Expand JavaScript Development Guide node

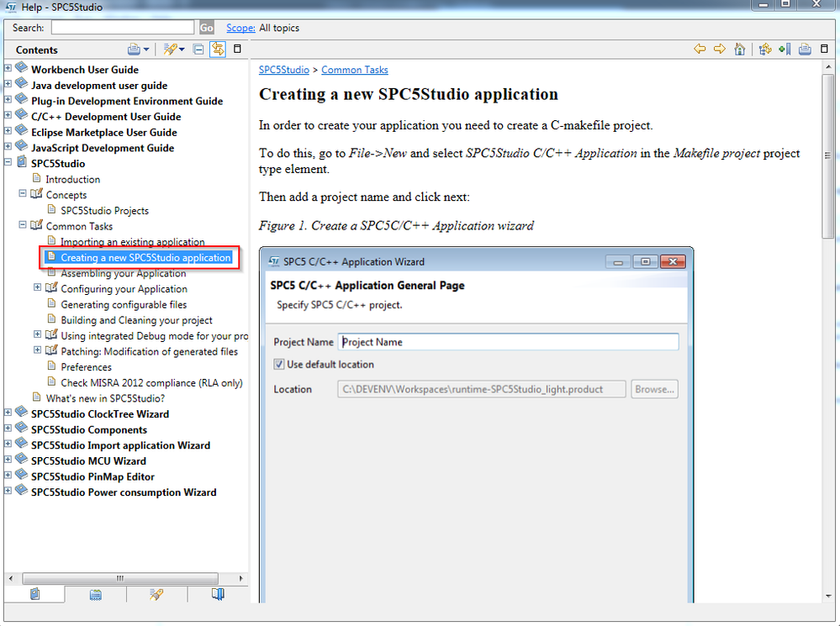[x=8, y=145]
